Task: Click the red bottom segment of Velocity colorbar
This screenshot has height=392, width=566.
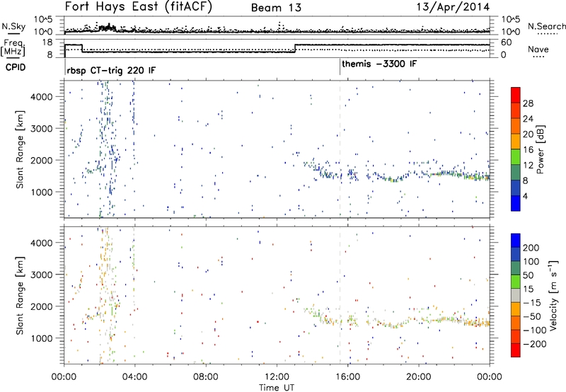Action: 516,350
